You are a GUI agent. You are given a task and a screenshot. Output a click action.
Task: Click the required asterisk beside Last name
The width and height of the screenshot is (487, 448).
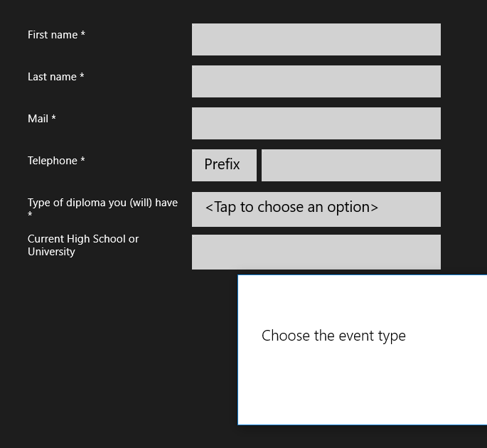[x=82, y=76]
